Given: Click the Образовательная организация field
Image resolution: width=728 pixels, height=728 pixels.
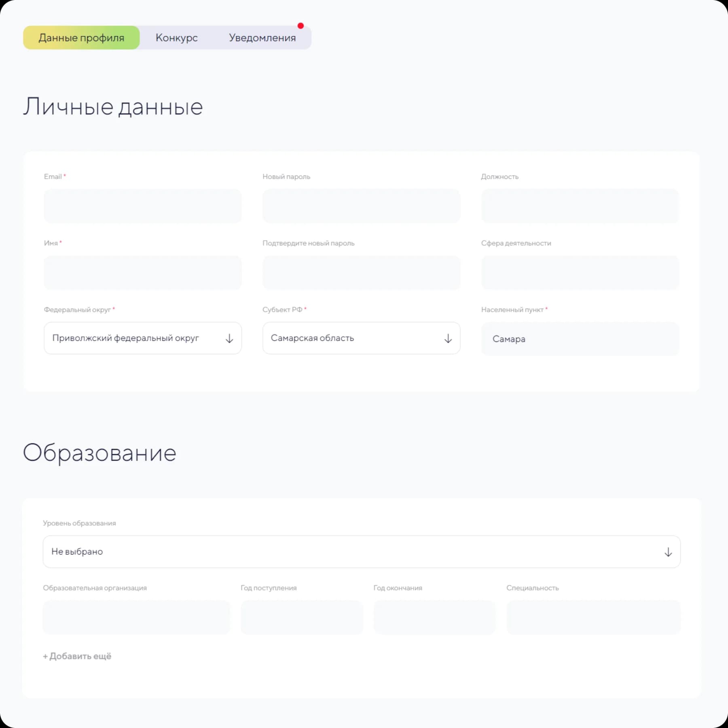Looking at the screenshot, I should click(136, 618).
